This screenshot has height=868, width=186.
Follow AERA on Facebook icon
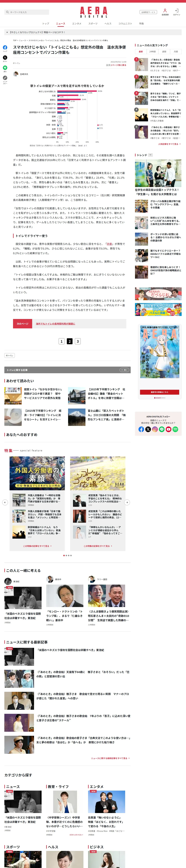point(141,429)
